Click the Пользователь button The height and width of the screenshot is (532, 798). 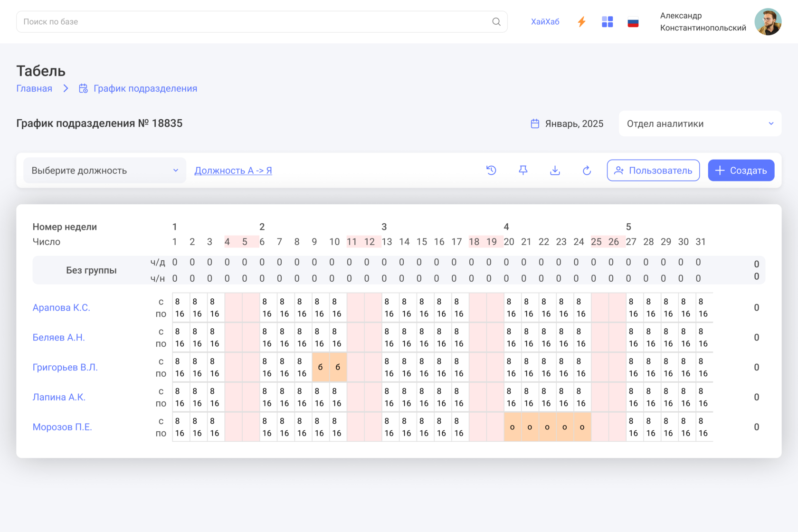pyautogui.click(x=653, y=171)
